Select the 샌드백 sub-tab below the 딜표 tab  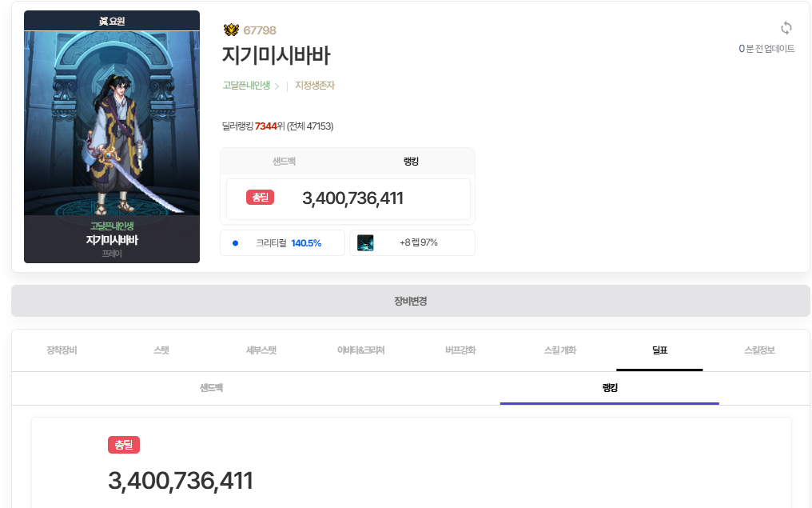211,388
